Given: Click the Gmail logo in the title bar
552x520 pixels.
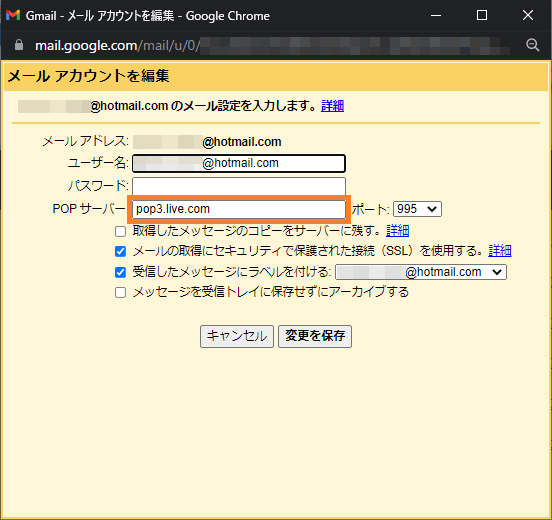Looking at the screenshot, I should (13, 15).
